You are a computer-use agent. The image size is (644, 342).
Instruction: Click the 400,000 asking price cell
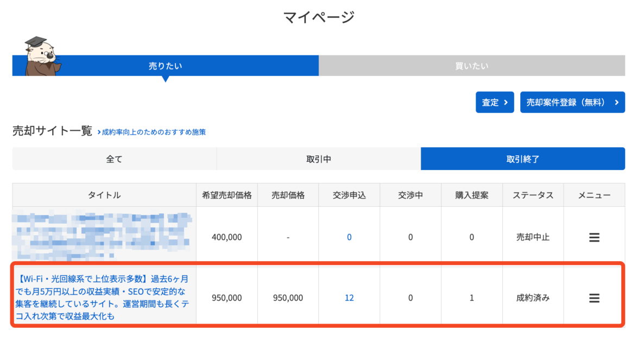pyautogui.click(x=226, y=237)
